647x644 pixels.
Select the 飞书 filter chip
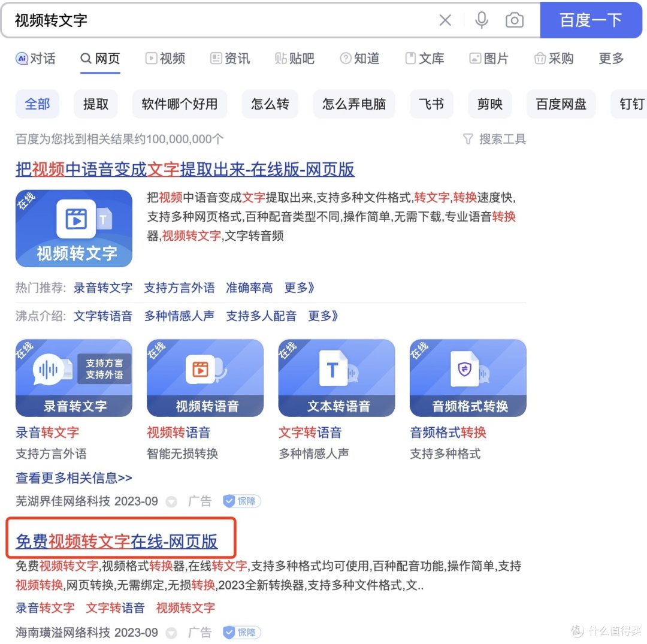pos(431,104)
